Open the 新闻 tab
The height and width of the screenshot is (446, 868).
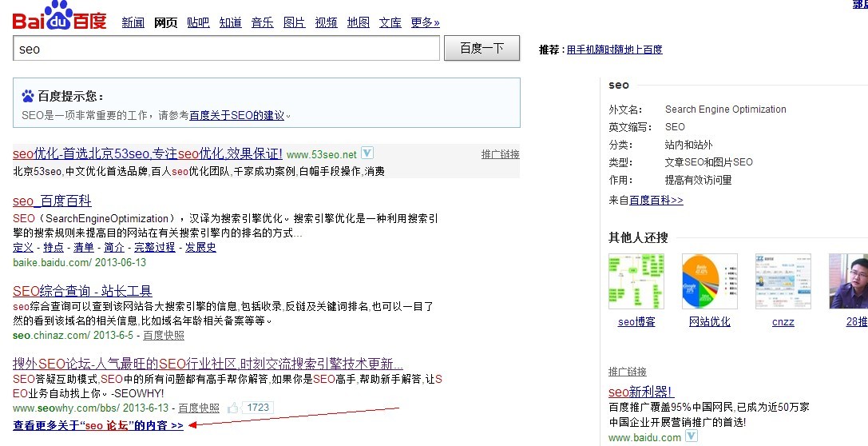133,22
